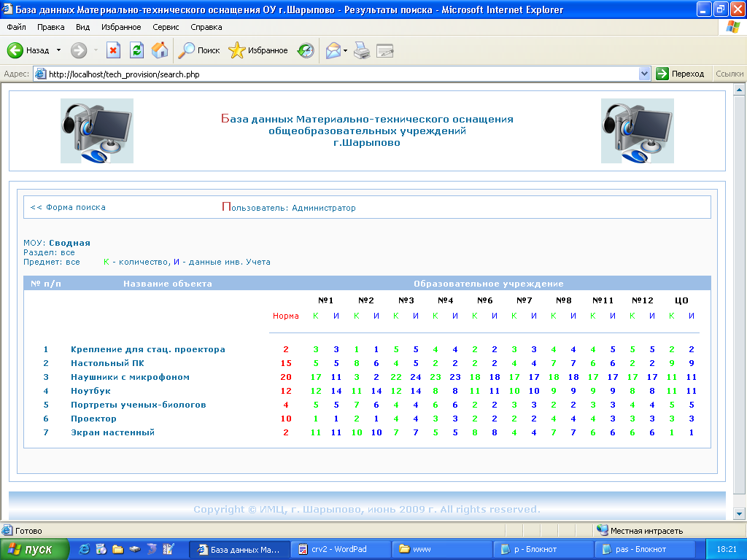Screen dimensions: 747x560
Task: Go to the Home page icon
Action: [x=160, y=50]
